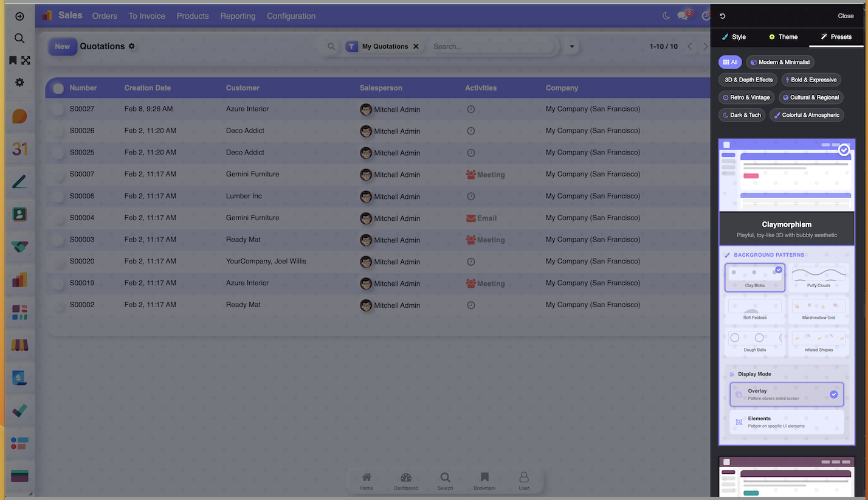Remove the My Quotations filter tag

click(416, 46)
